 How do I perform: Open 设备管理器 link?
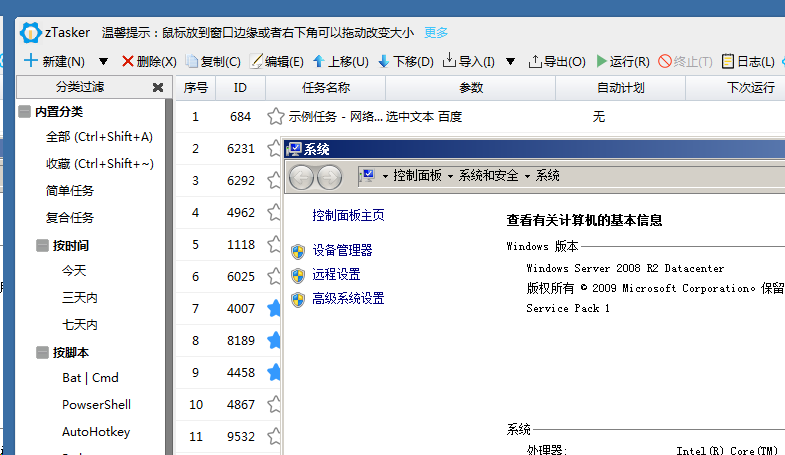coord(342,250)
